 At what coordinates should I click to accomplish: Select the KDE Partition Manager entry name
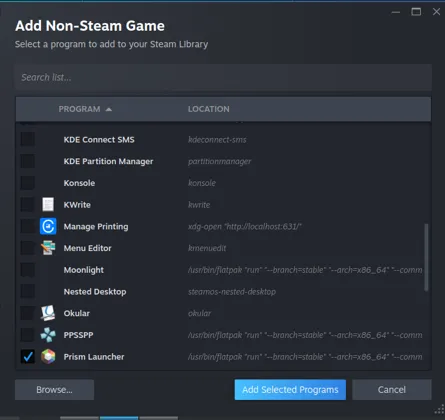(x=108, y=161)
